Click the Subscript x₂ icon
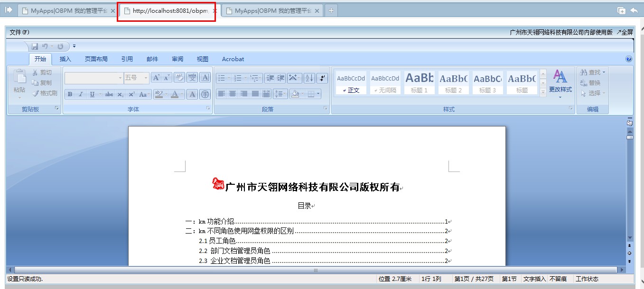Viewport: 644px width, 289px height. coord(120,94)
